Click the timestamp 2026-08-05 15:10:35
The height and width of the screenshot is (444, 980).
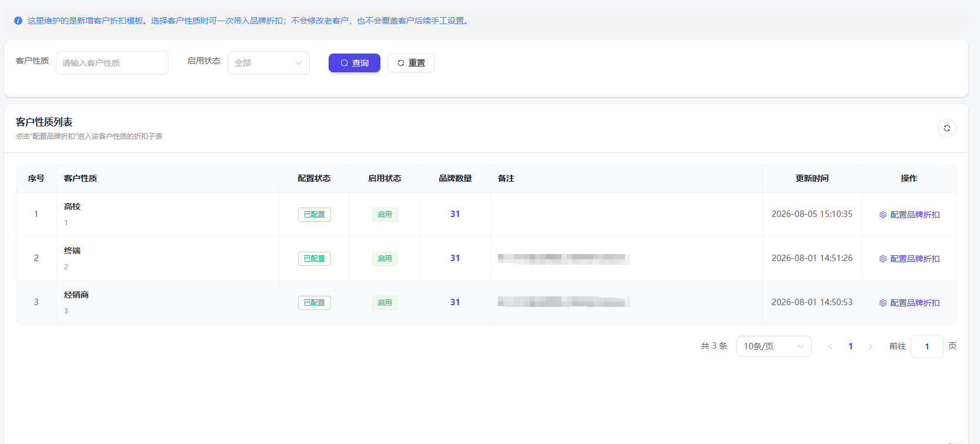[x=812, y=214]
